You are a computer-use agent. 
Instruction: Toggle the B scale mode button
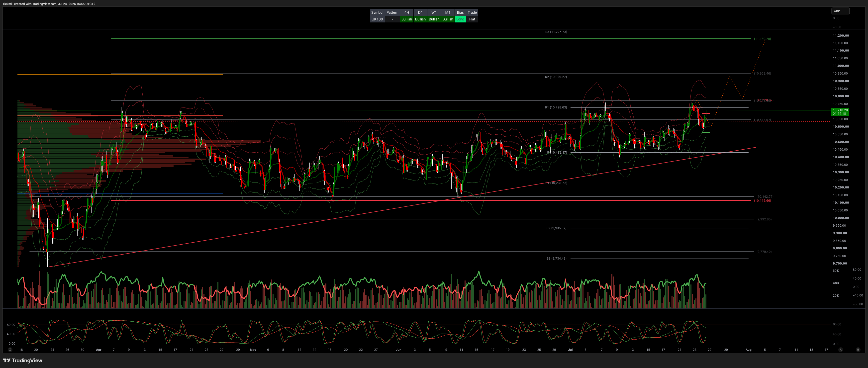858,350
